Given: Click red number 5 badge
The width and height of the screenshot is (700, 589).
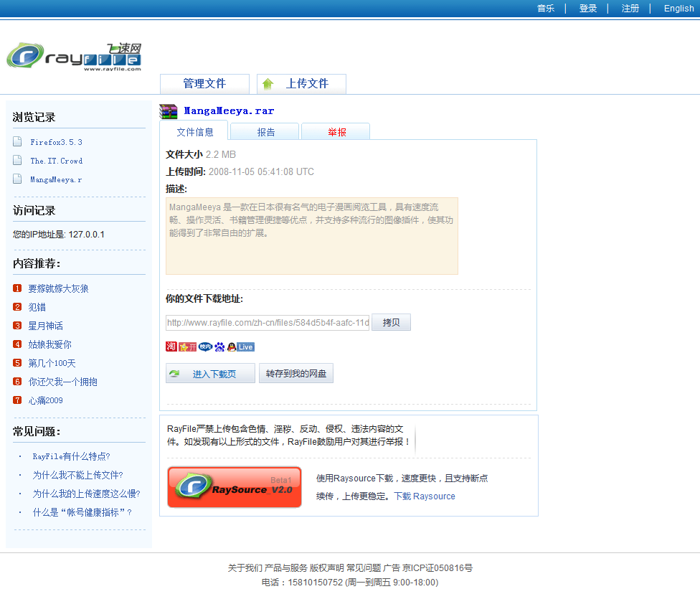Looking at the screenshot, I should point(17,363).
